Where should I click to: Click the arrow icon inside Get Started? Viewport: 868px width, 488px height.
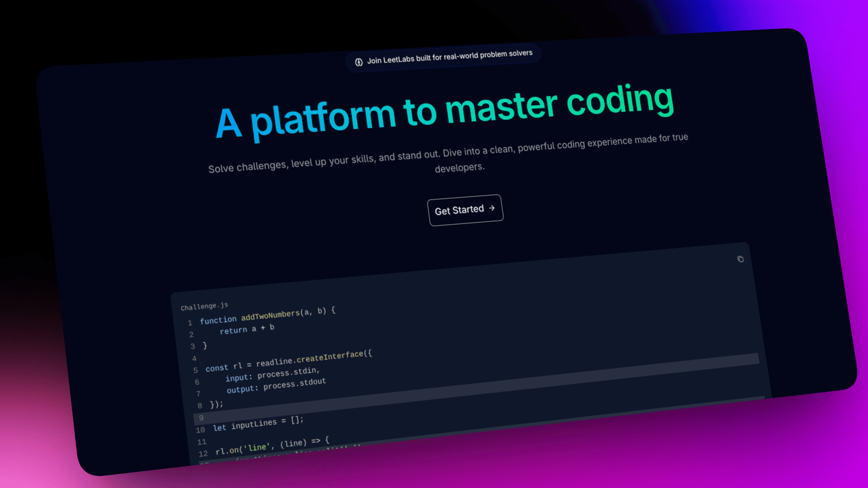(x=492, y=208)
